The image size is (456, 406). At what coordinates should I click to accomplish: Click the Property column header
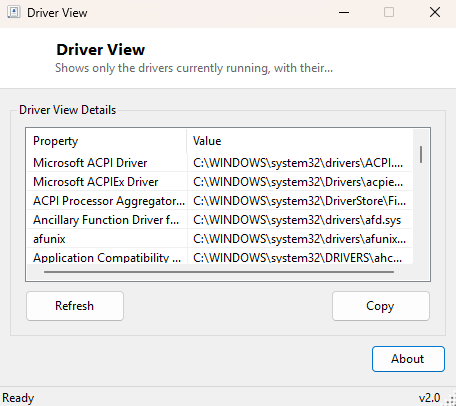107,141
